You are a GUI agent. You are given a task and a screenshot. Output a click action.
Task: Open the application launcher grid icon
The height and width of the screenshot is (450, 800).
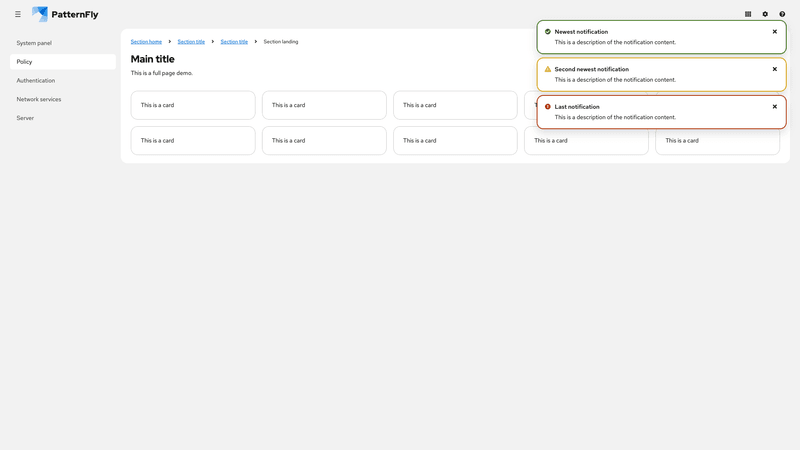click(748, 14)
